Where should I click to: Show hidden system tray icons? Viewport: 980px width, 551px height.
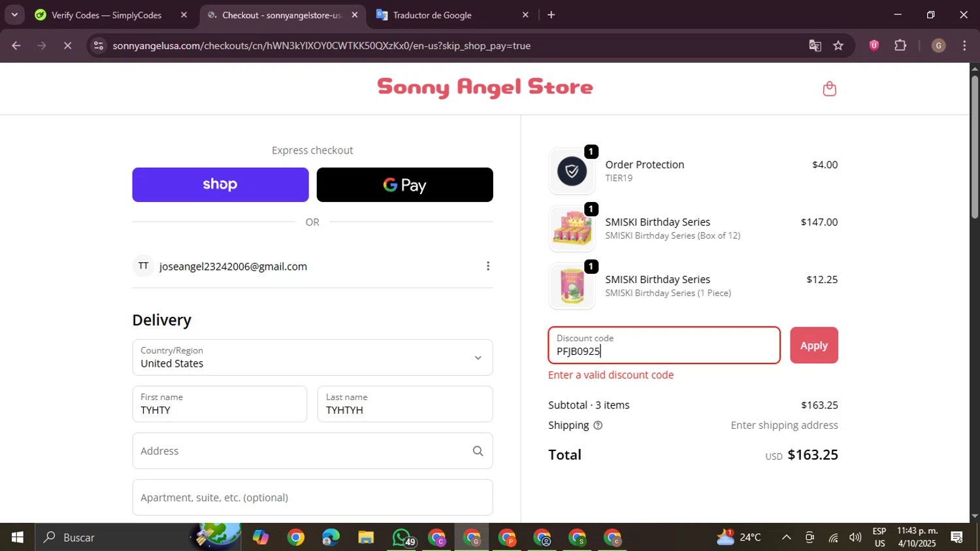click(787, 537)
